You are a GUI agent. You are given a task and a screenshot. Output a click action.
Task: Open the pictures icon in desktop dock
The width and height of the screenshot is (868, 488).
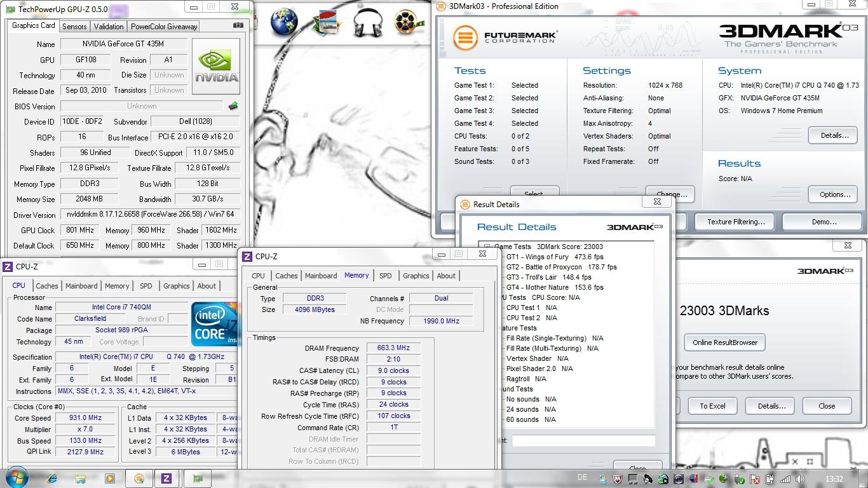click(x=327, y=22)
